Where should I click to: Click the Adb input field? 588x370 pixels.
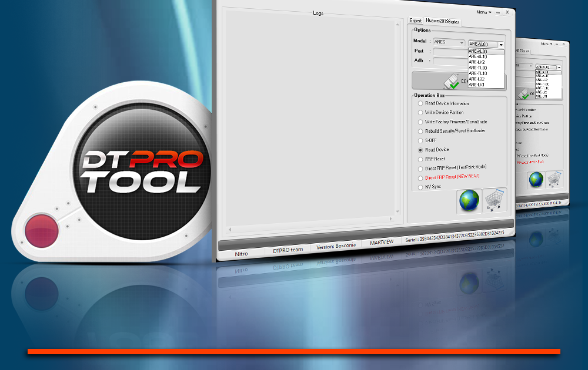pyautogui.click(x=450, y=61)
